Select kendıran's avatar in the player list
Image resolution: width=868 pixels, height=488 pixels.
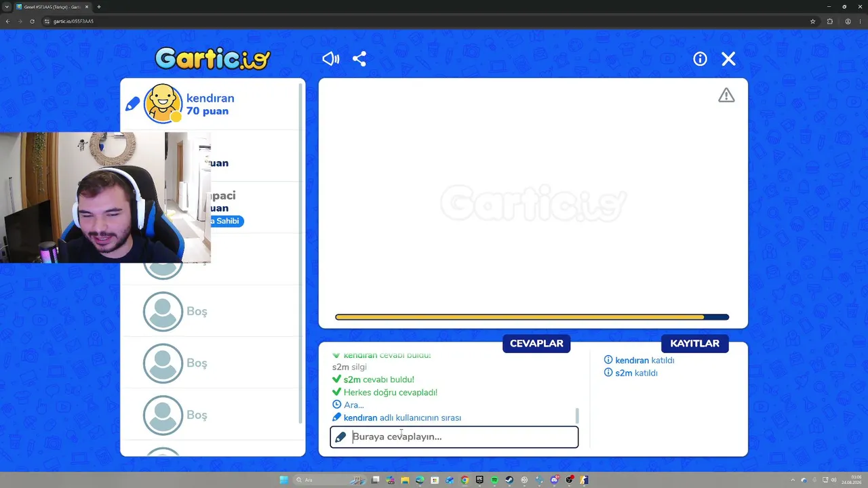(x=163, y=104)
